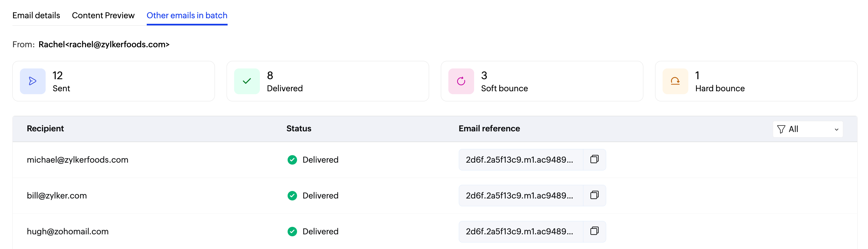Click the filter funnel icon

tap(781, 129)
